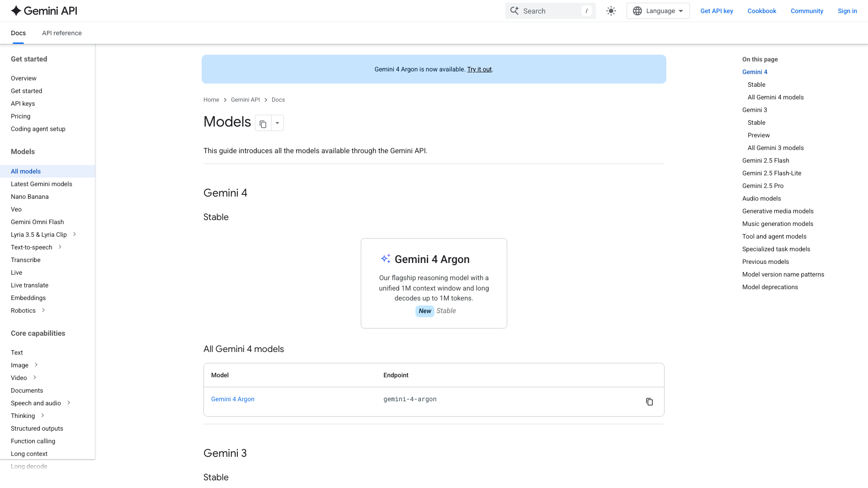The image size is (868, 488).
Task: Jump to Audio models in outline
Action: (x=762, y=198)
